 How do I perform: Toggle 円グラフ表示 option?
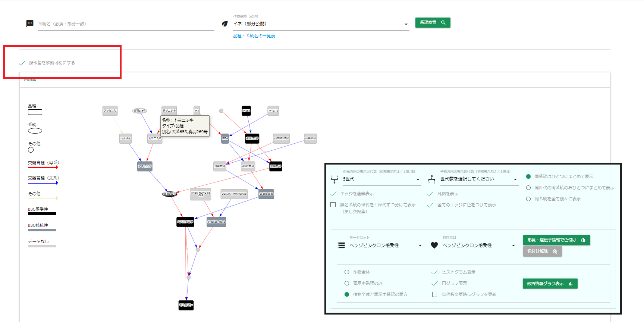tap(434, 283)
